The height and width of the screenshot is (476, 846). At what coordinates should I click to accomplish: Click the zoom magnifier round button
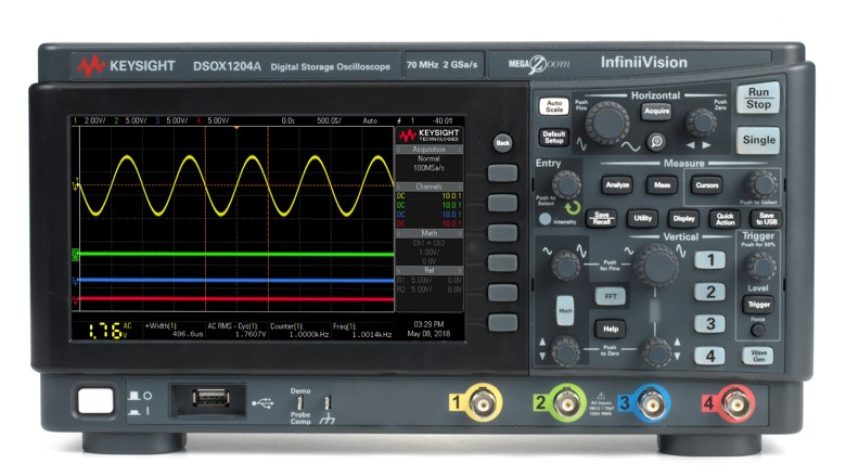[656, 142]
